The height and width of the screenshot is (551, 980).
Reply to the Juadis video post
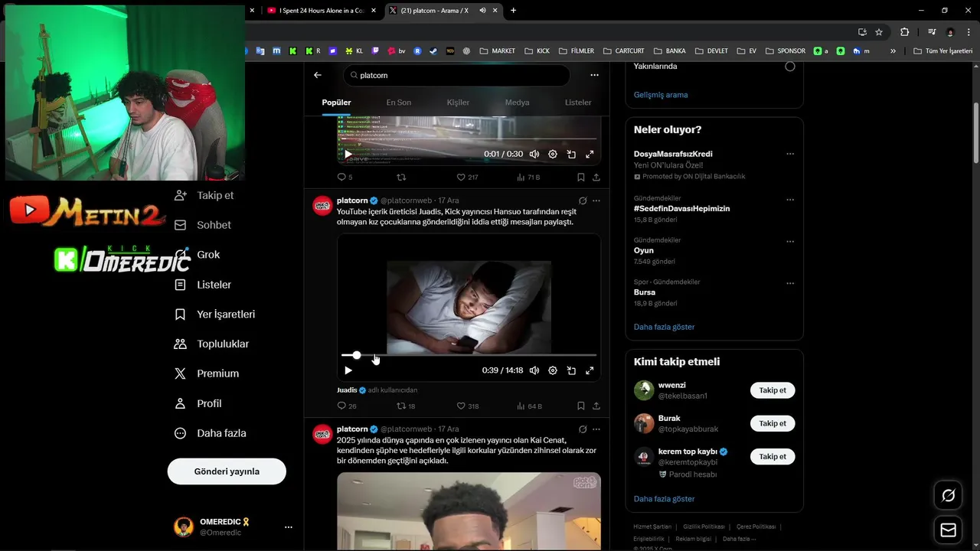tap(347, 406)
